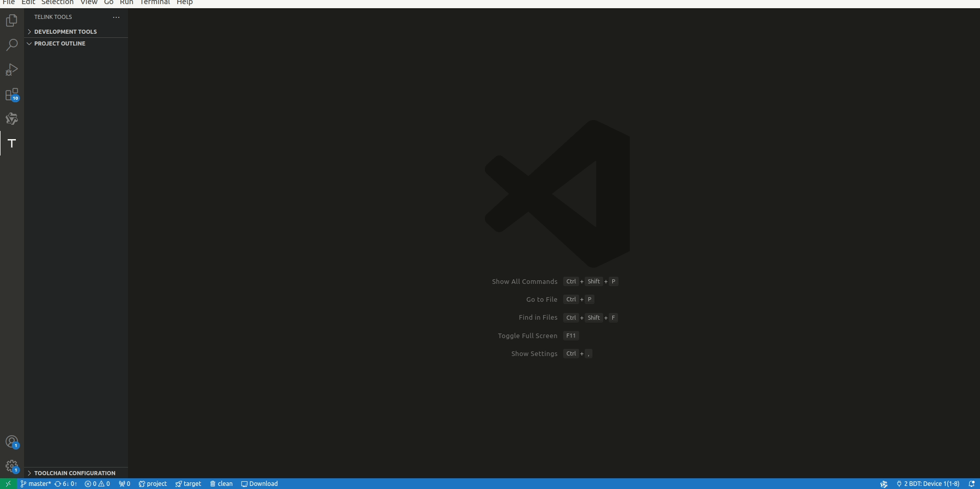Open the notifications bell in status bar
Image resolution: width=980 pixels, height=489 pixels.
(971, 484)
